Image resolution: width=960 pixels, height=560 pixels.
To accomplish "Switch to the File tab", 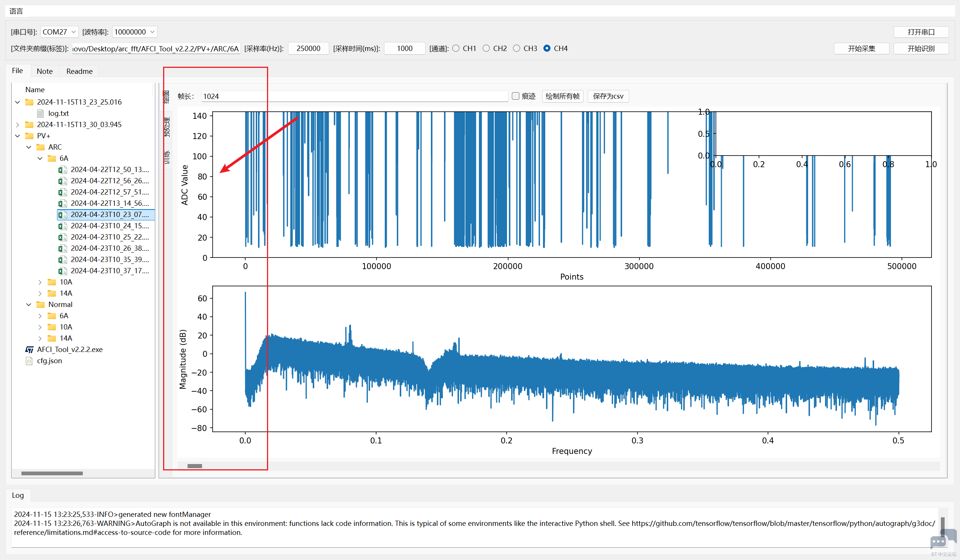I will click(x=18, y=71).
